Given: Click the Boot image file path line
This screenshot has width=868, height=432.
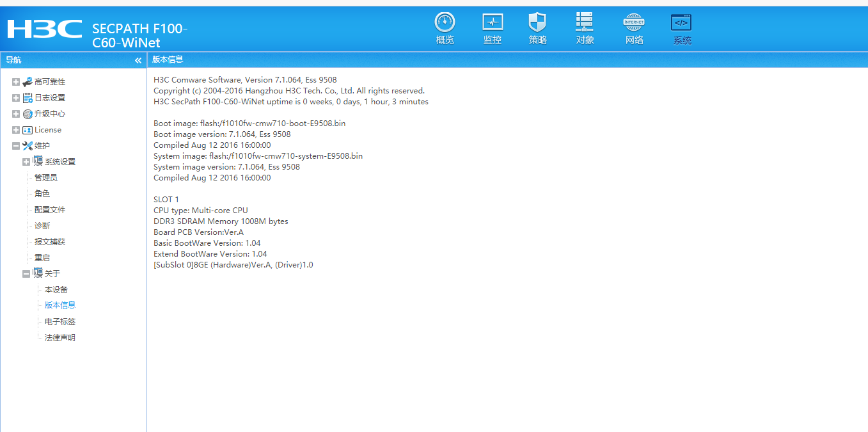Looking at the screenshot, I should click(x=249, y=124).
